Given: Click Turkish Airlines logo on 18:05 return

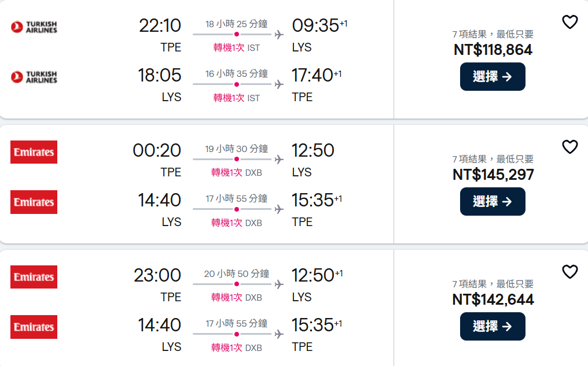Looking at the screenshot, I should tap(34, 76).
